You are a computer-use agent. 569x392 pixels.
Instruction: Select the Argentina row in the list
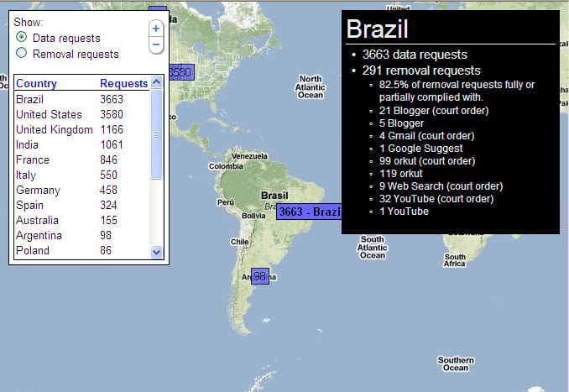[x=82, y=235]
